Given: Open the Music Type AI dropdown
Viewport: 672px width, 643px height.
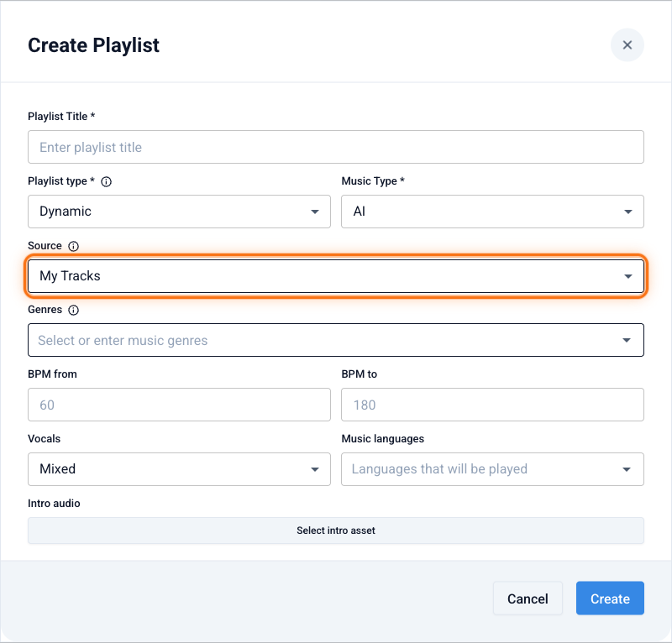Looking at the screenshot, I should pos(492,212).
